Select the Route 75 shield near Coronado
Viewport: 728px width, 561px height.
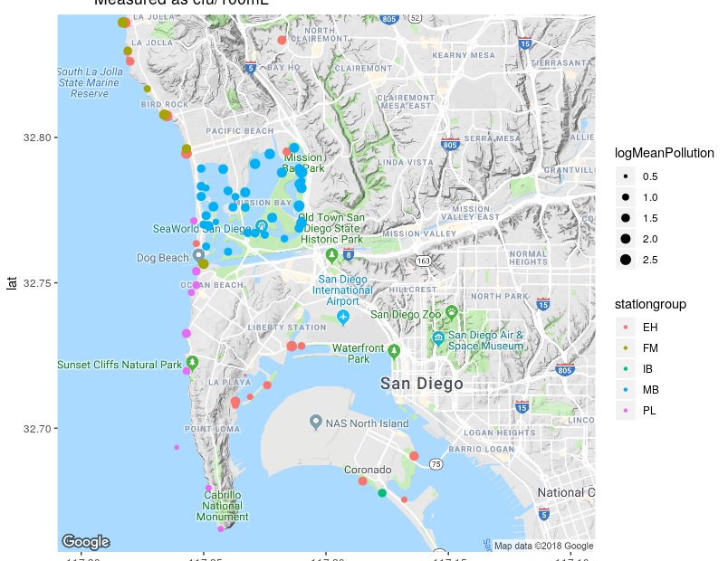point(436,464)
